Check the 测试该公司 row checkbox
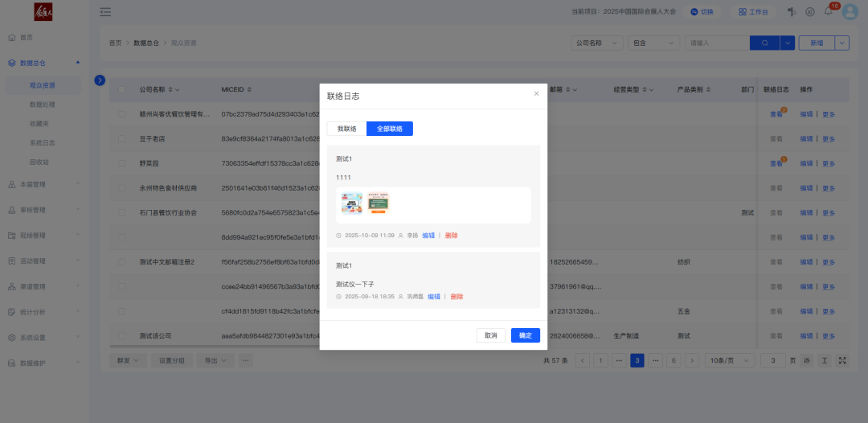 122,335
